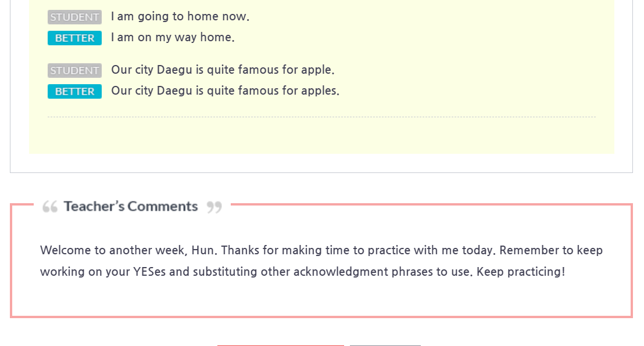Viewport: 644px width, 346px height.
Task: Click the dotted divider below corrections
Action: point(321,117)
